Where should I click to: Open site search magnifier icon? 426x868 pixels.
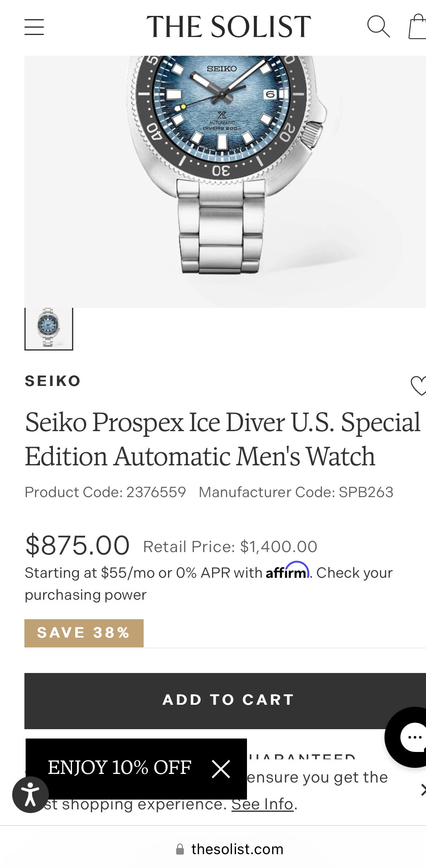click(x=378, y=27)
